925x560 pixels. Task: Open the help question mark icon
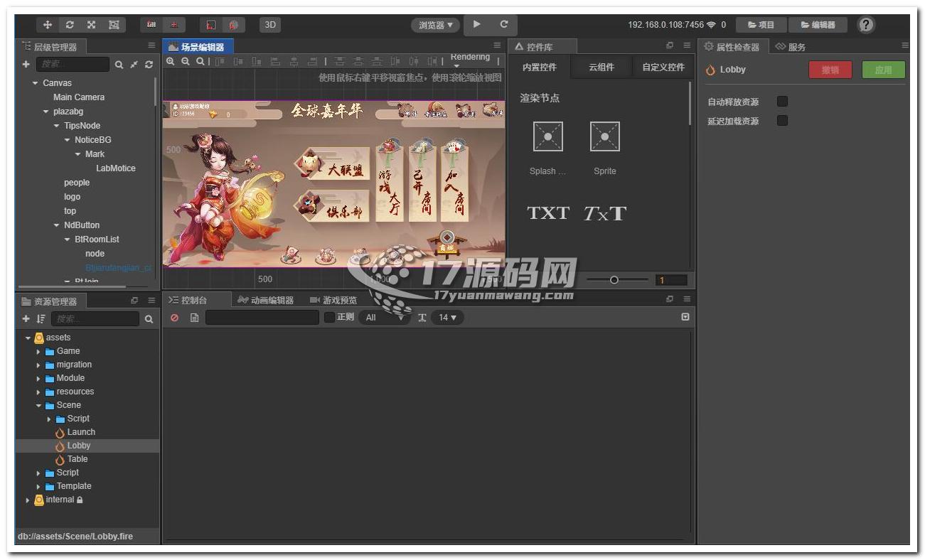[865, 25]
